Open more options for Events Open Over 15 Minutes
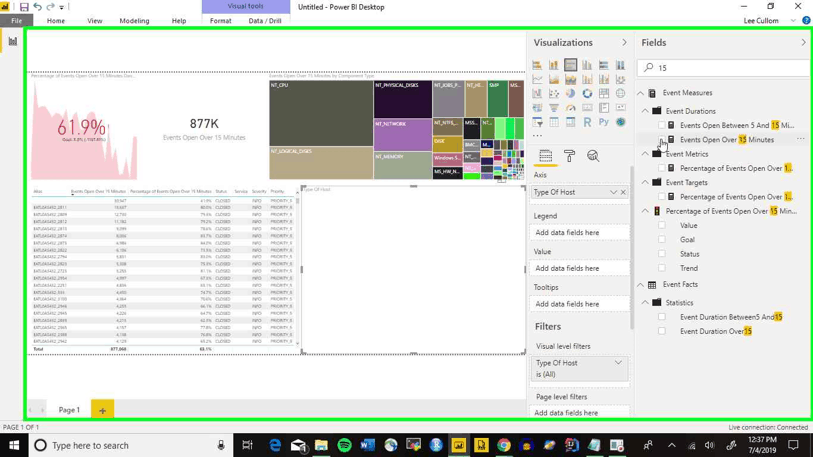Screen dimensions: 815x458 (800, 139)
